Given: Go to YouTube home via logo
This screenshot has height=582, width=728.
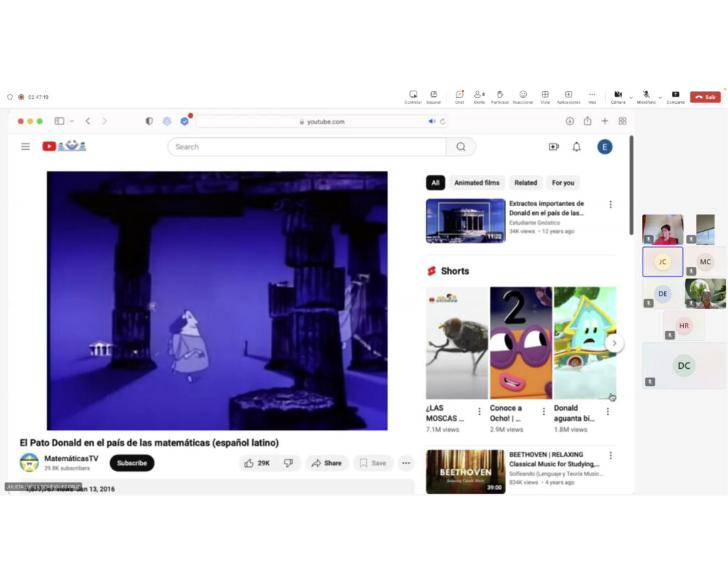Looking at the screenshot, I should [x=65, y=146].
